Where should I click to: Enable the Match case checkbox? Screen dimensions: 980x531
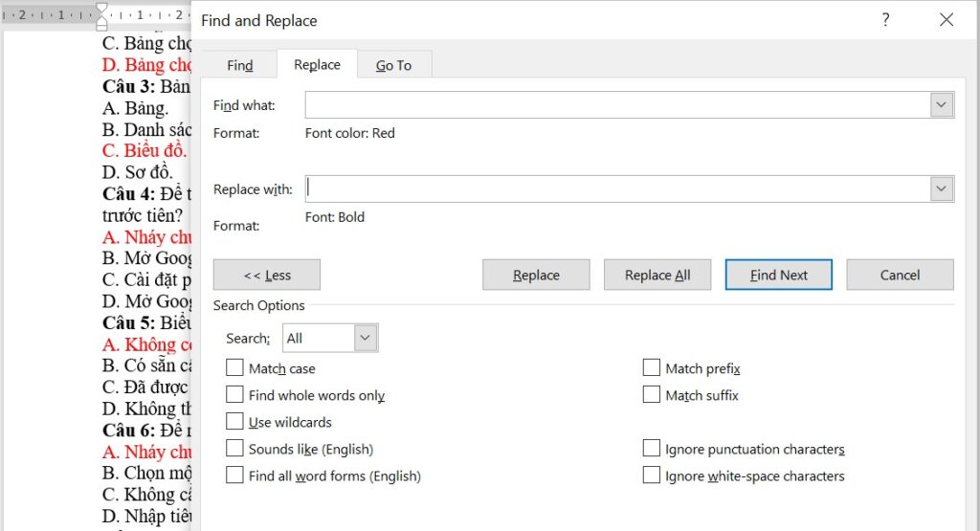pos(234,368)
